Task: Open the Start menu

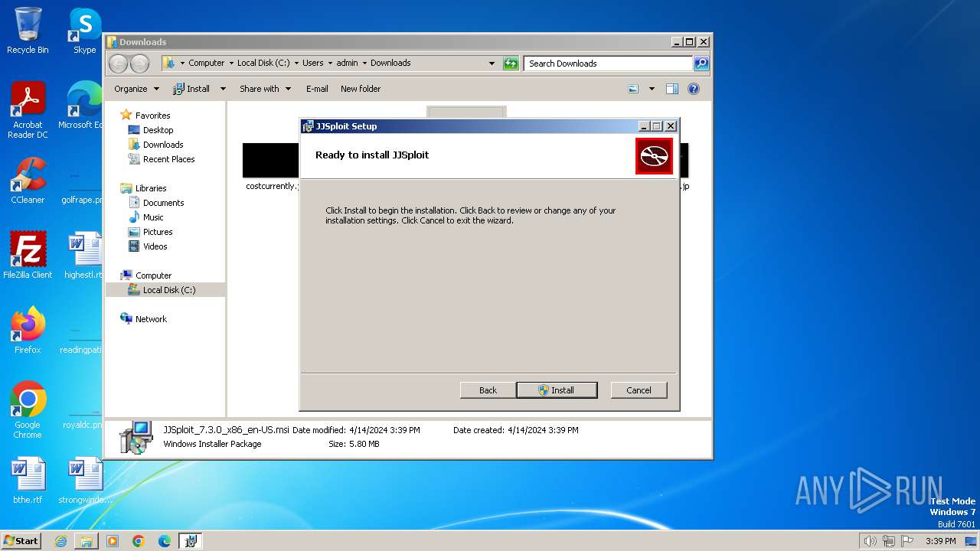Action: [21, 541]
